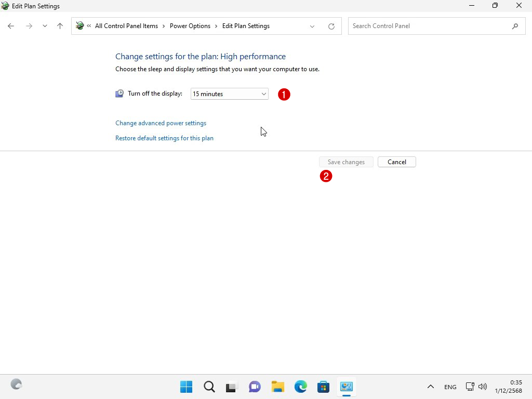Open the Recent locations chevron
Image resolution: width=532 pixels, height=399 pixels.
pyautogui.click(x=45, y=26)
